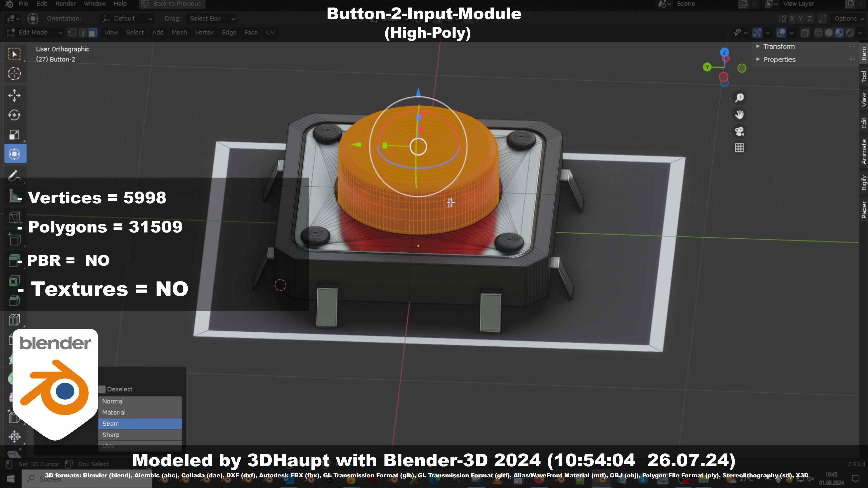
Task: Open the shading options dropdown arrow
Action: coord(860,33)
